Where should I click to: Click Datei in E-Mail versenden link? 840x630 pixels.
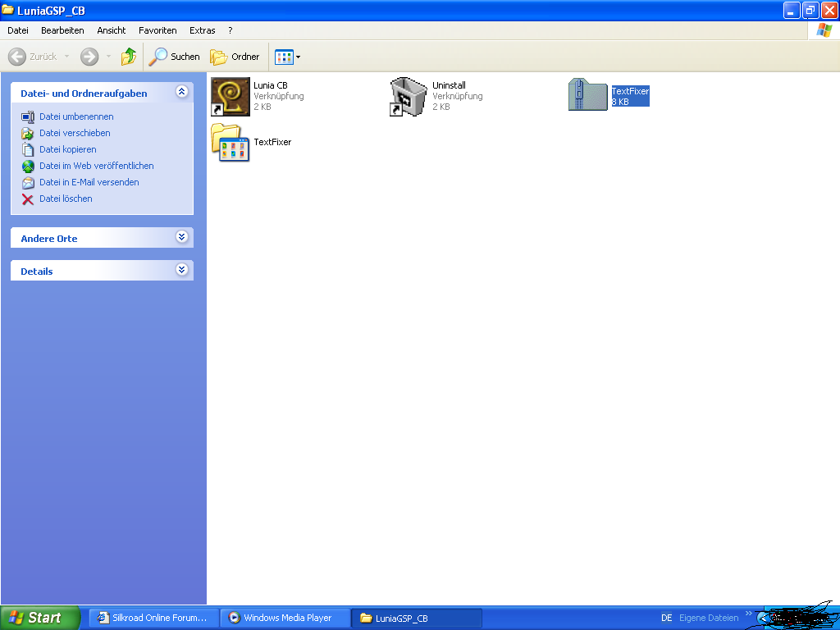tap(89, 182)
